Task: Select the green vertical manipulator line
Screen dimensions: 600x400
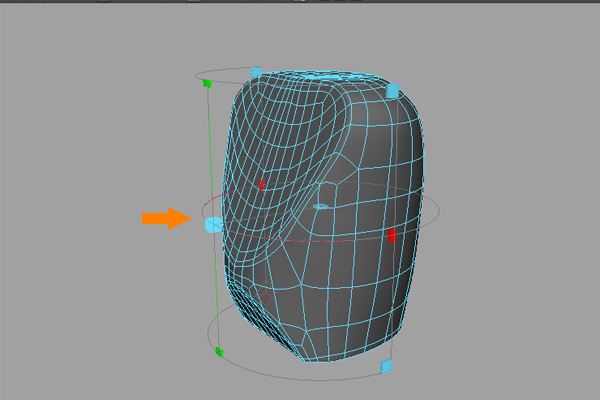Action: point(210,160)
